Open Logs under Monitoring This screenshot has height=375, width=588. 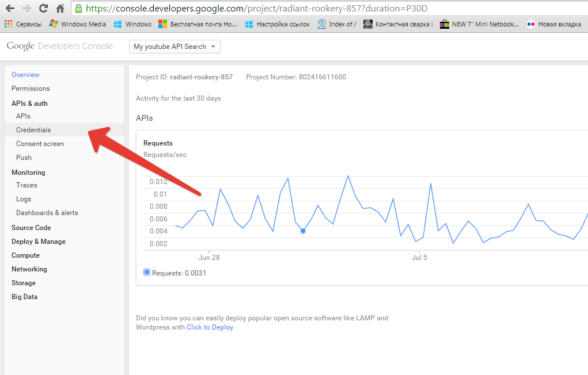click(x=24, y=199)
